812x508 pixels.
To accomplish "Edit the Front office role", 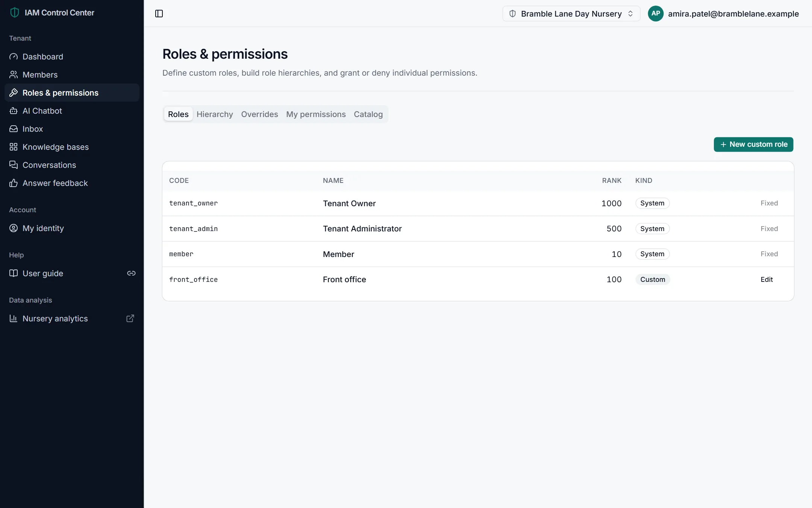I will (x=767, y=280).
